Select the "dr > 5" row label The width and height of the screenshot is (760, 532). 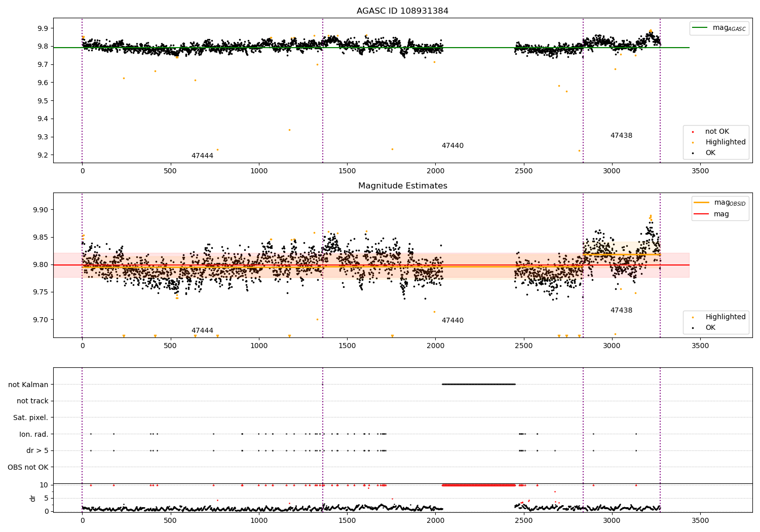tap(37, 451)
